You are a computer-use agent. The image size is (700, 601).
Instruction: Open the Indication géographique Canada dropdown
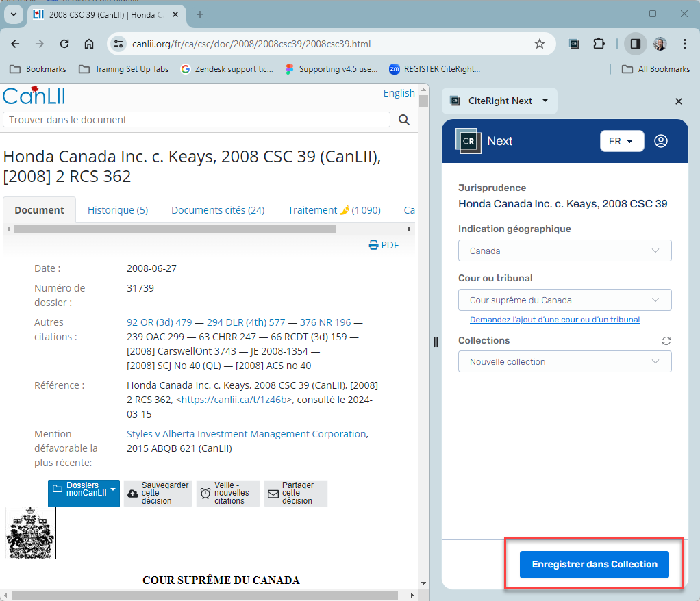coord(565,251)
